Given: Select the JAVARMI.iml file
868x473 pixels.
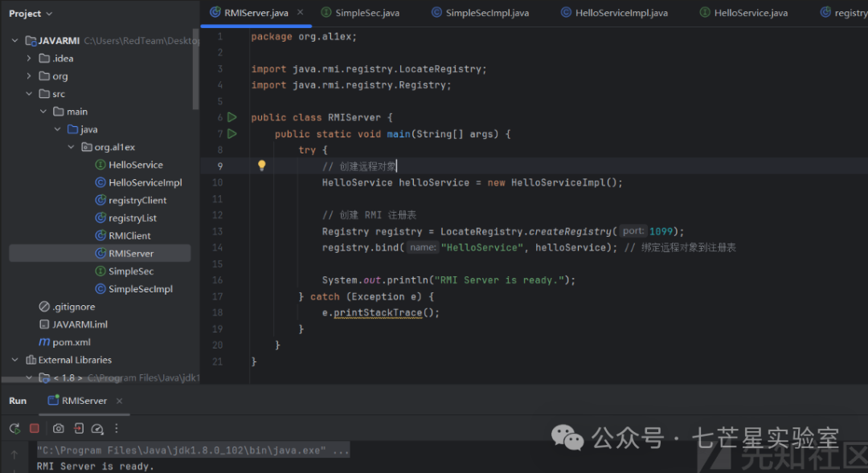Looking at the screenshot, I should coord(73,324).
